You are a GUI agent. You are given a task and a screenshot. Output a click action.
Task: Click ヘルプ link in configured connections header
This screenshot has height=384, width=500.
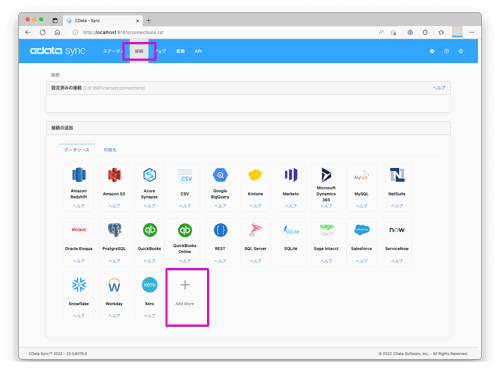click(x=439, y=88)
